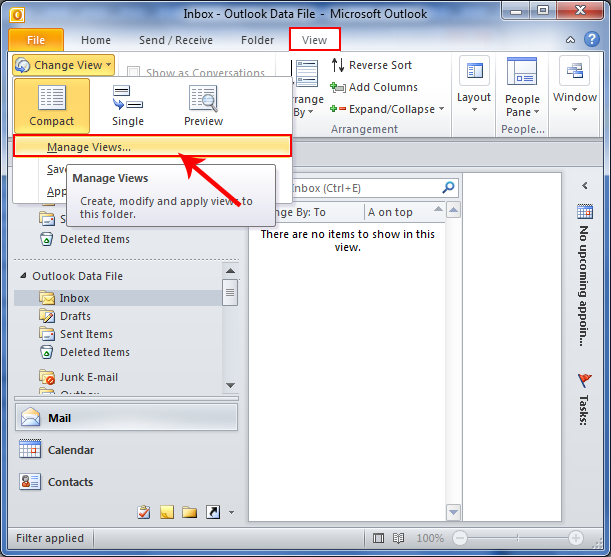Expand the To-Do Bar with the chevron
This screenshot has width=611, height=557.
(585, 186)
